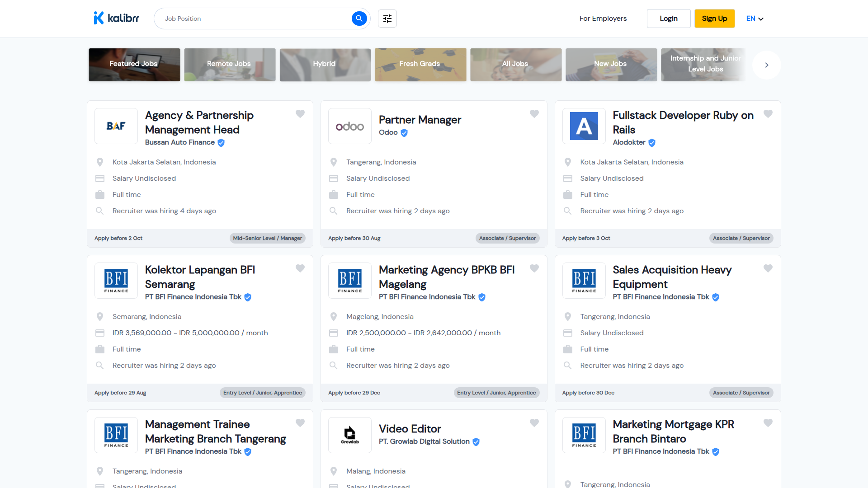Click recruiter magnifier icon on Kolektor Lapangan card
Screen dimensions: 868x488
100,365
